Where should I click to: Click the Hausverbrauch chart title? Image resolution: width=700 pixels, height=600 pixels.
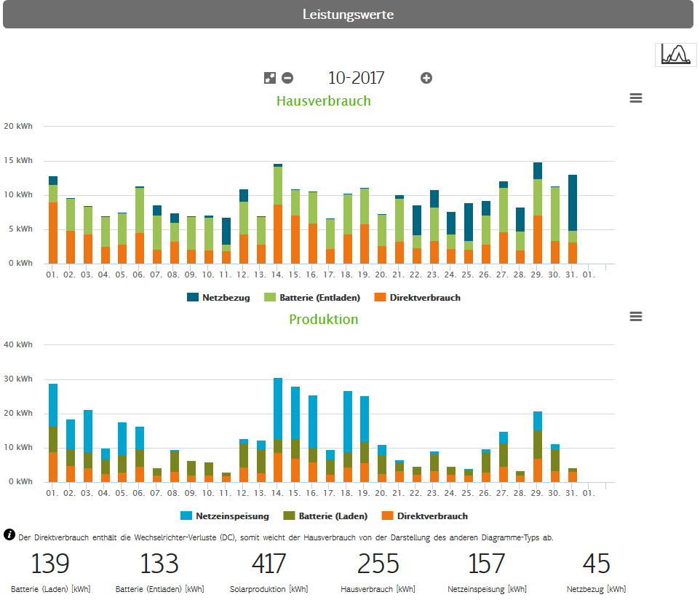[323, 101]
